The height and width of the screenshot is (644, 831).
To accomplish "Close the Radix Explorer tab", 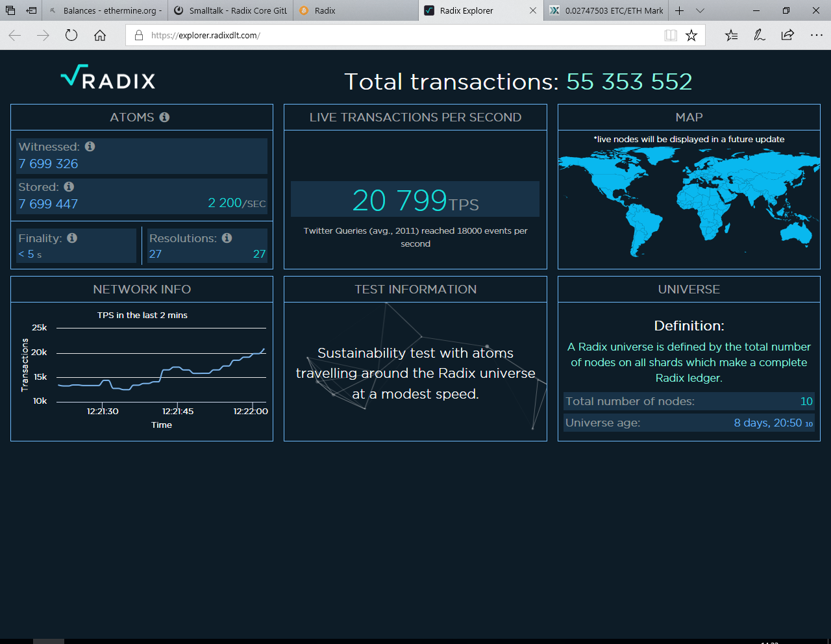I will (533, 10).
